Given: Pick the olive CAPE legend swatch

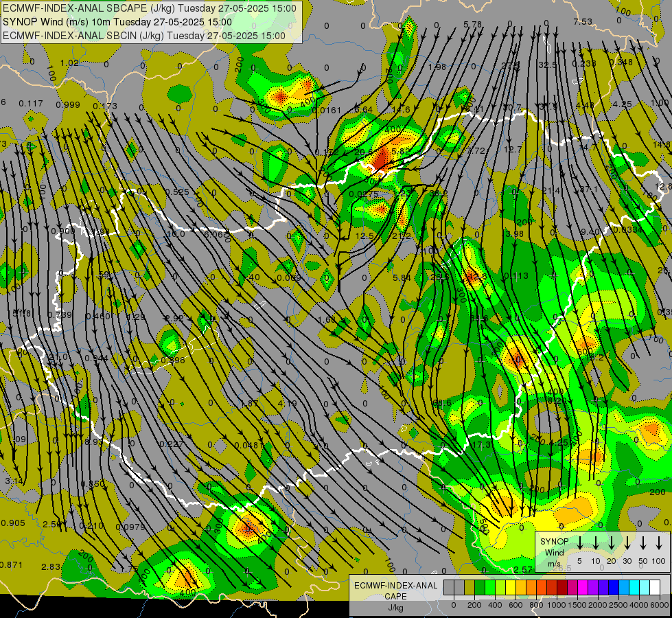Looking at the screenshot, I should click(x=470, y=587).
